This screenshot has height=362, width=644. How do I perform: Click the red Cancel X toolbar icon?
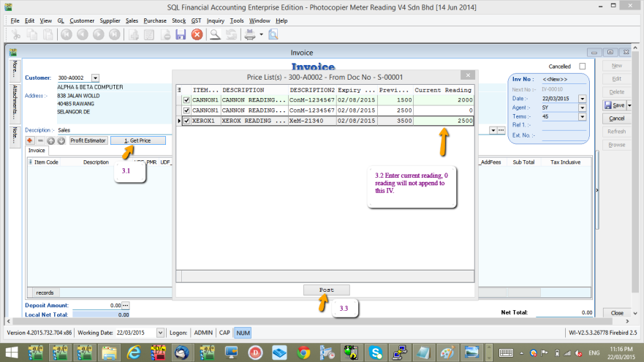coord(197,34)
